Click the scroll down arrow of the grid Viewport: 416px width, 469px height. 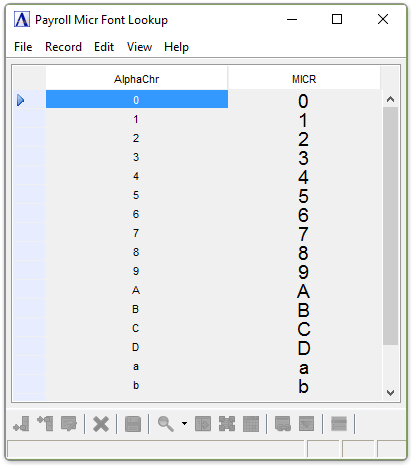pyautogui.click(x=390, y=393)
